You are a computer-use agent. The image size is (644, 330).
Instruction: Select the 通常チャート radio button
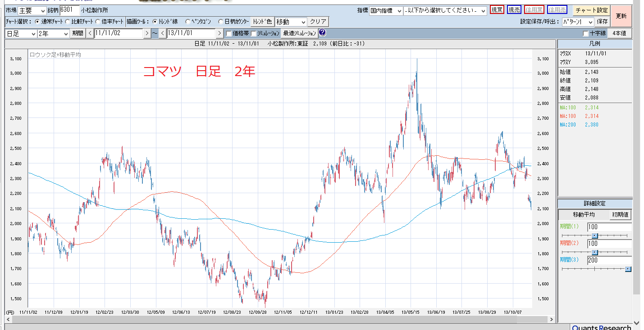click(x=37, y=22)
